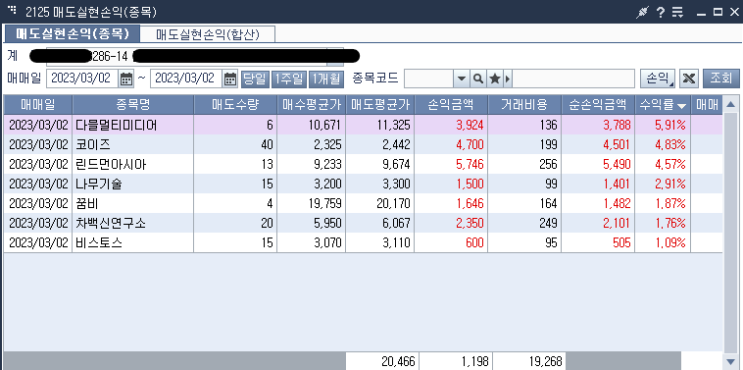Click the 매매 column header
Viewport: 743px width, 370px height.
[x=707, y=105]
